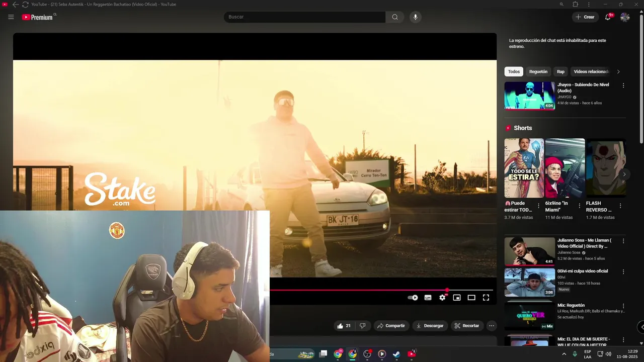Toggle subtitles in the player controls
This screenshot has height=362, width=644.
(428, 298)
